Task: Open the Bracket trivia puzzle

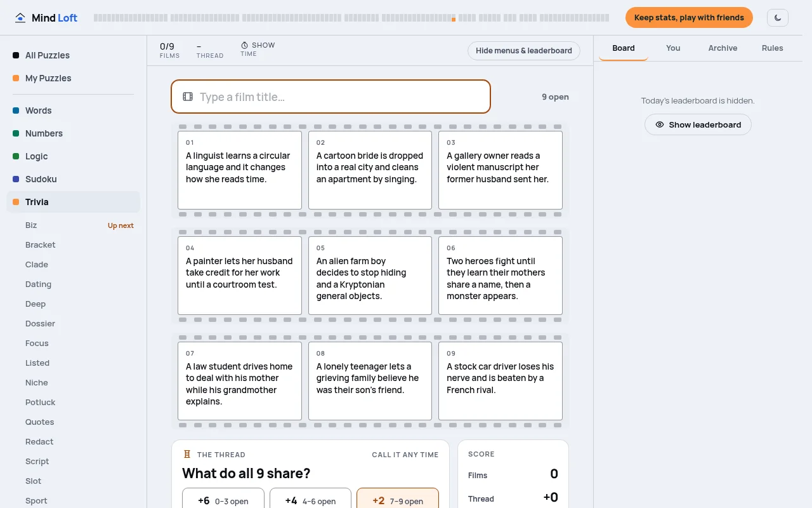Action: coord(79,245)
